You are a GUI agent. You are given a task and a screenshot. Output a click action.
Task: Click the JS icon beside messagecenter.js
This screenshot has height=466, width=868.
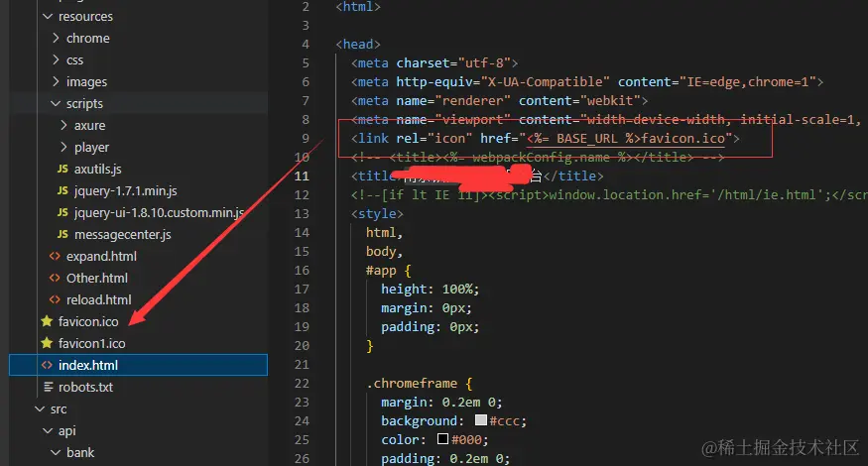(63, 234)
